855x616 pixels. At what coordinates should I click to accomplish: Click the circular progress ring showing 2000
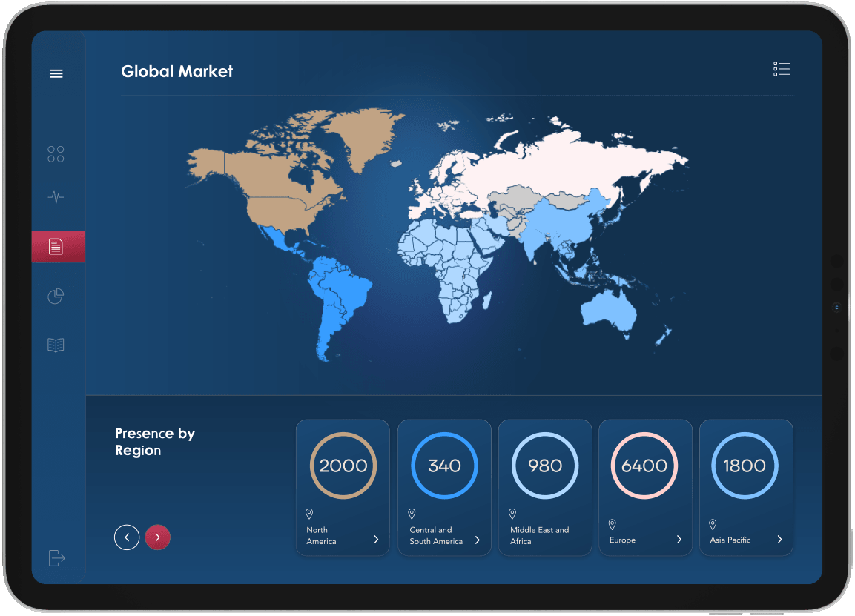click(343, 465)
